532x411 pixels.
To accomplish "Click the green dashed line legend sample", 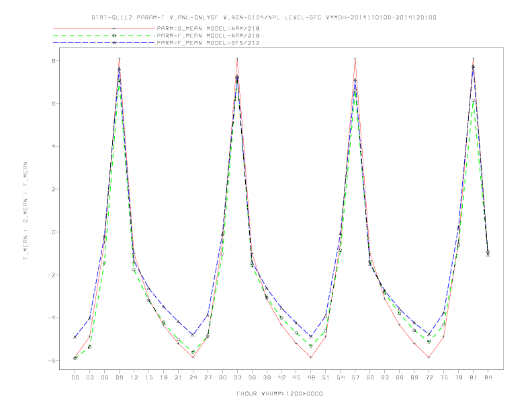I will tap(104, 36).
